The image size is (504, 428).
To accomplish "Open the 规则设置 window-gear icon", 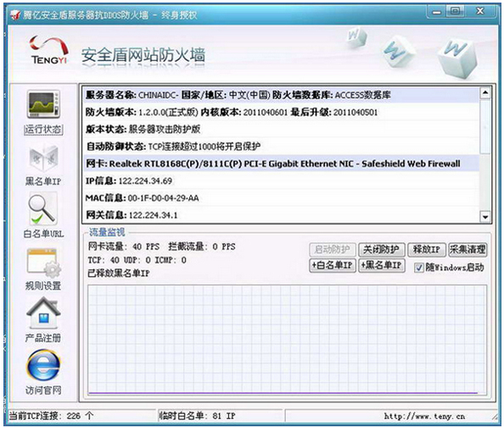I will click(x=44, y=262).
